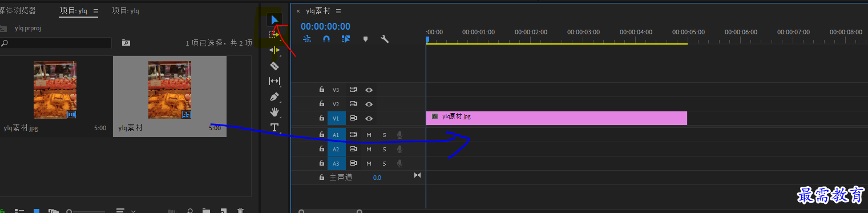Screen dimensions: 868x213
Task: Lock audio track A1
Action: [x=322, y=135]
